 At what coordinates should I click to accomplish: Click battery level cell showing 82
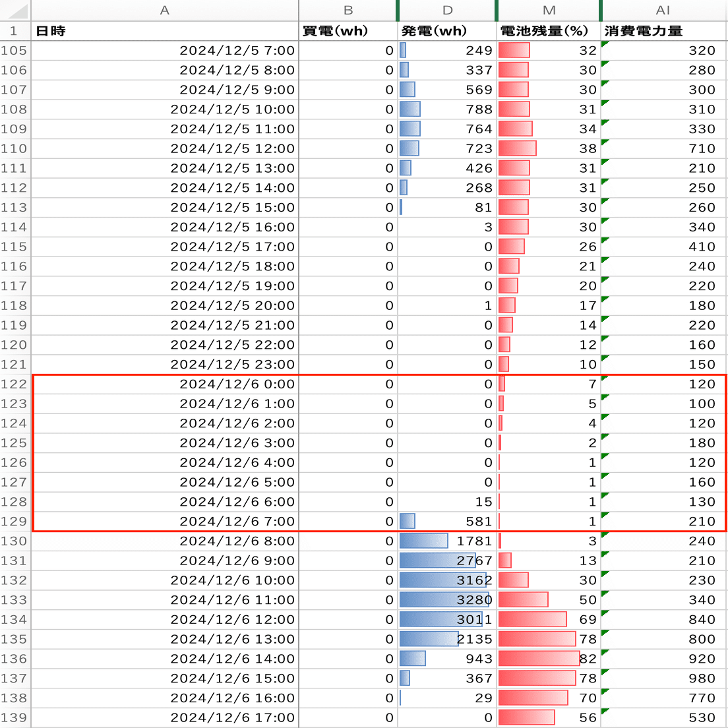point(549,659)
